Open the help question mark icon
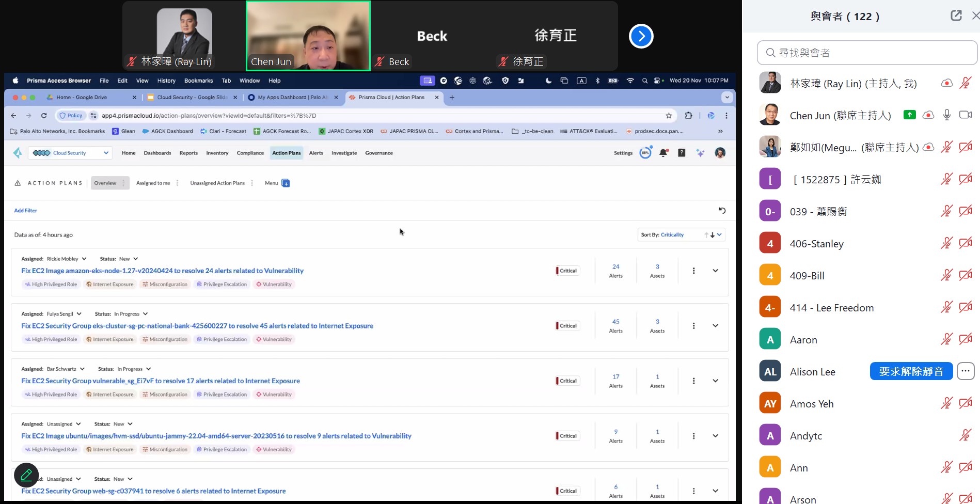Viewport: 980px width, 504px height. (682, 153)
